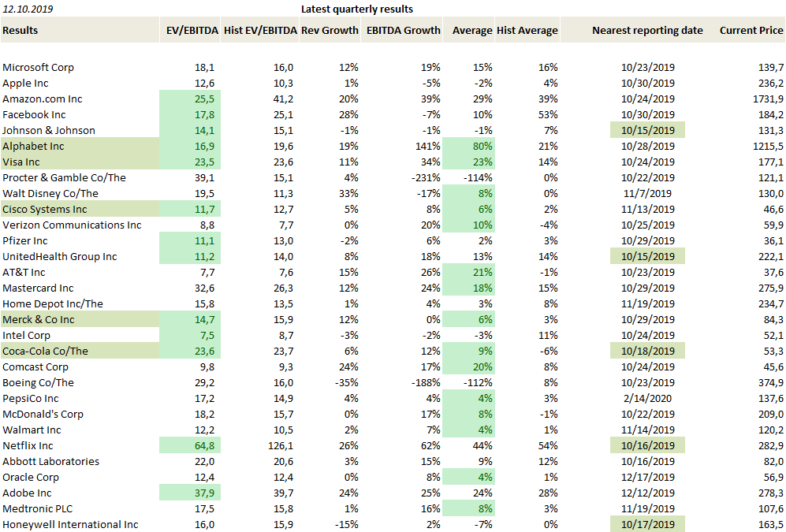Select UnitedHealth reporting date 10/15/2019
786x532 pixels.
tap(648, 256)
